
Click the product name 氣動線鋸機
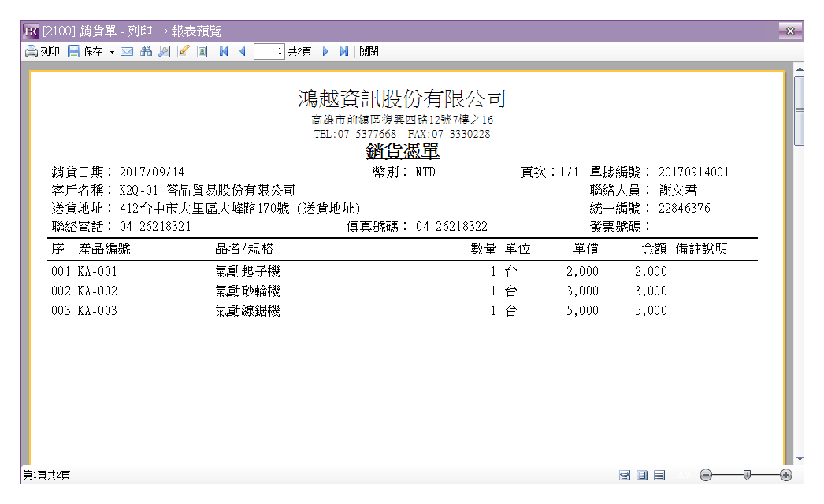pyautogui.click(x=247, y=310)
